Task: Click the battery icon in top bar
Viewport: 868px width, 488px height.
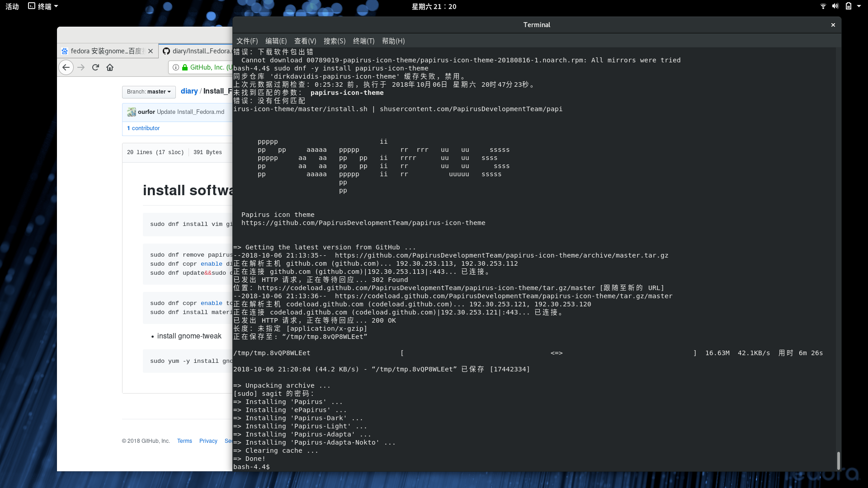Action: coord(849,6)
